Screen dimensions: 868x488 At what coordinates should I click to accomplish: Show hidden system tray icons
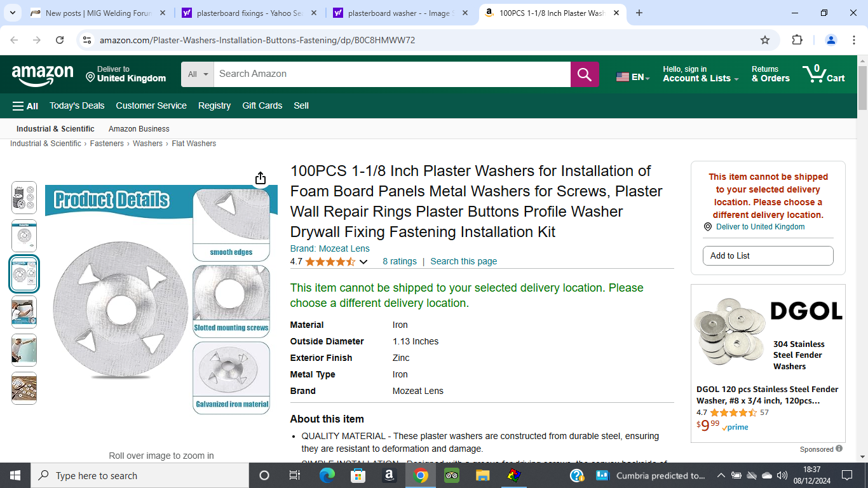pyautogui.click(x=721, y=475)
